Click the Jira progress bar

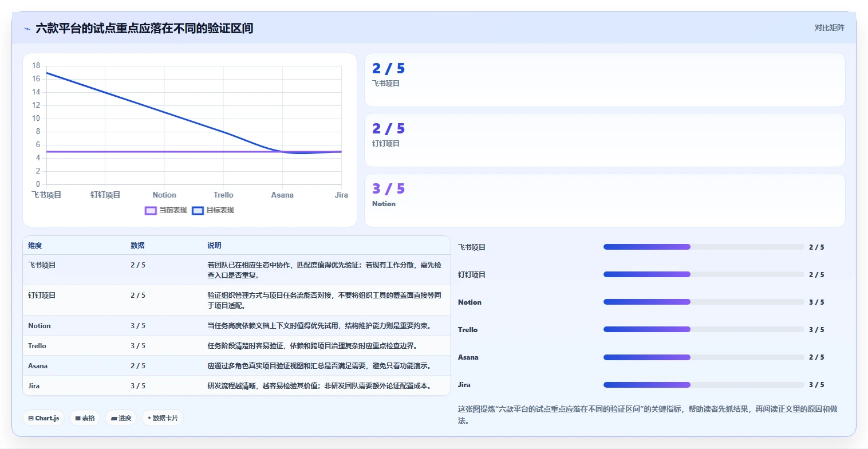704,384
